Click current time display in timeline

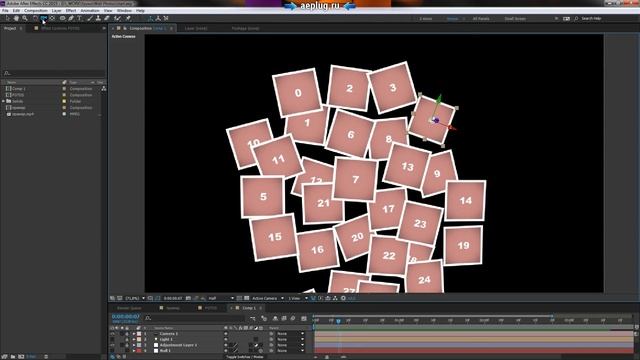pyautogui.click(x=126, y=317)
